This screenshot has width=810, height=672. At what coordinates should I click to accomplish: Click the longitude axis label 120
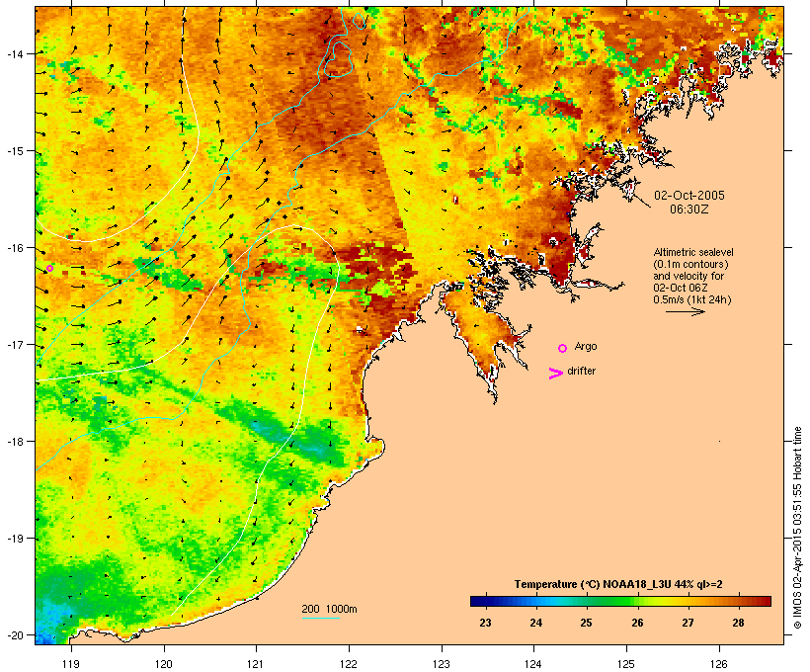click(164, 664)
